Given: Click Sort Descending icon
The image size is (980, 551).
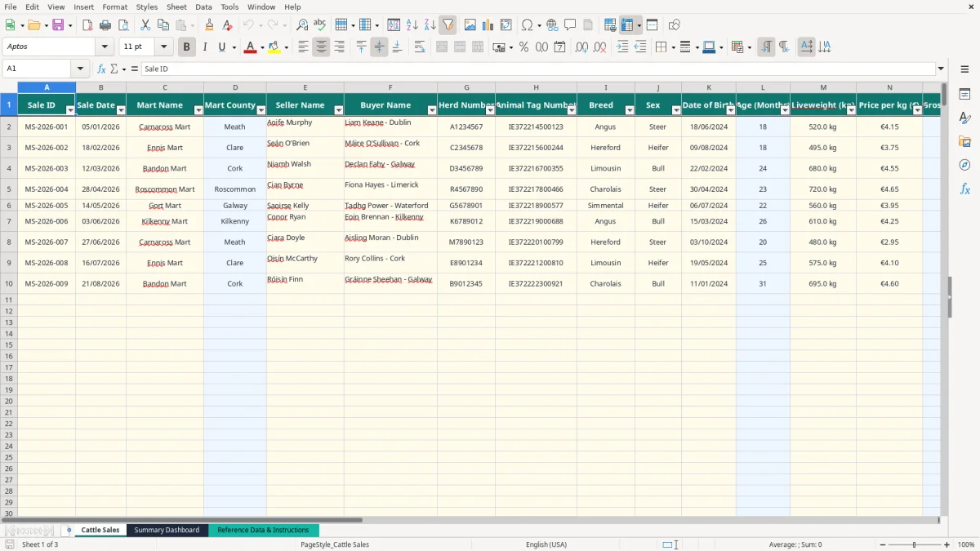Looking at the screenshot, I should coord(430,25).
